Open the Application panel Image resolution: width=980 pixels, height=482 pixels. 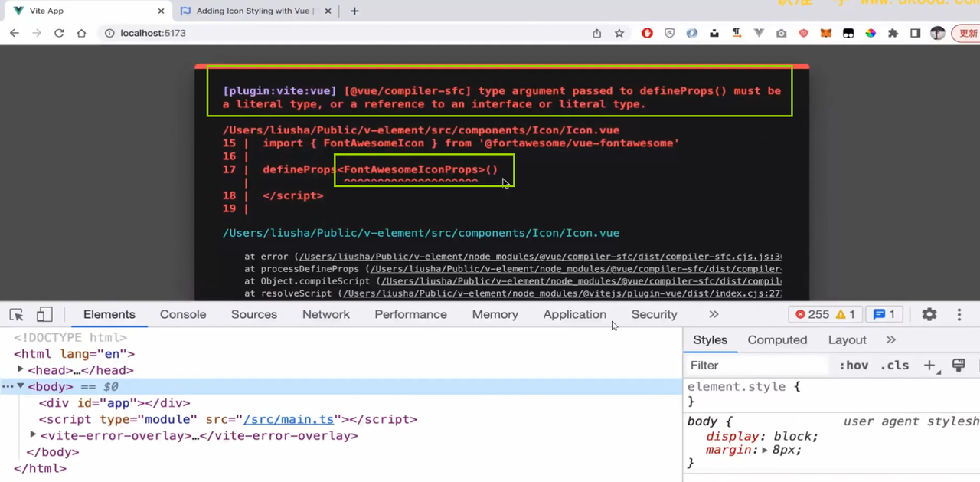[x=575, y=314]
